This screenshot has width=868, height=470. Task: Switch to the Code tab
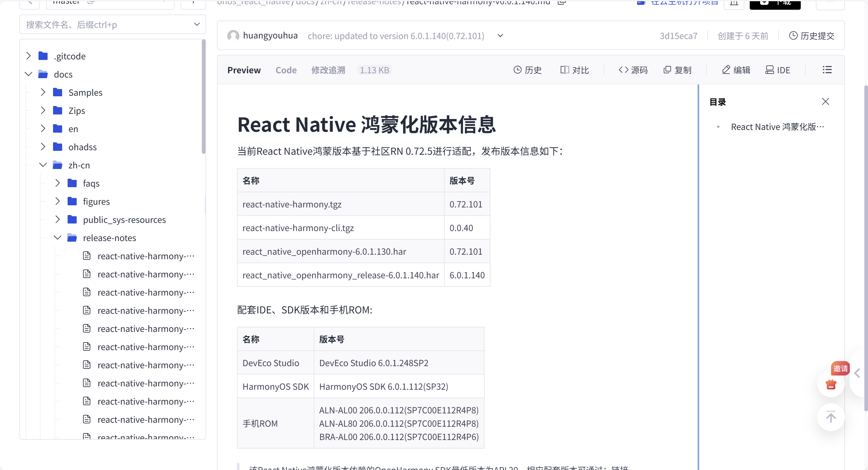[286, 70]
